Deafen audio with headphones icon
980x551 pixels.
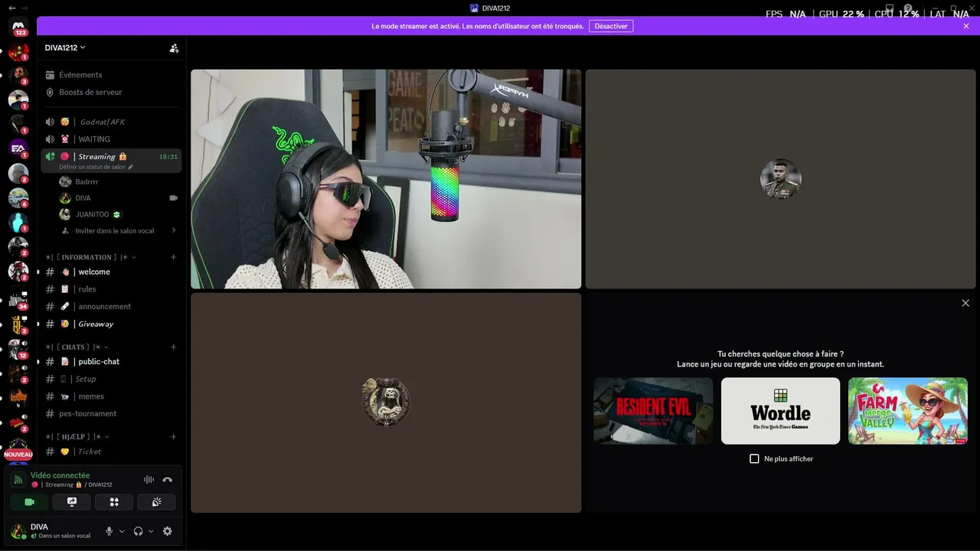139,531
